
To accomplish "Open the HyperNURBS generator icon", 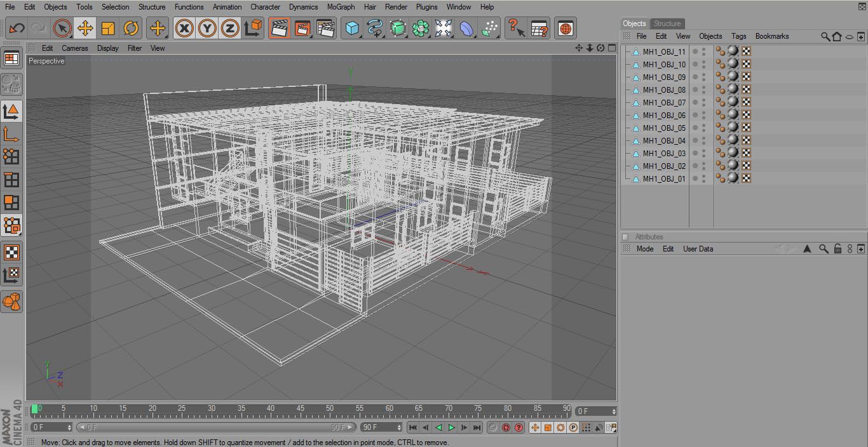I will (x=398, y=28).
